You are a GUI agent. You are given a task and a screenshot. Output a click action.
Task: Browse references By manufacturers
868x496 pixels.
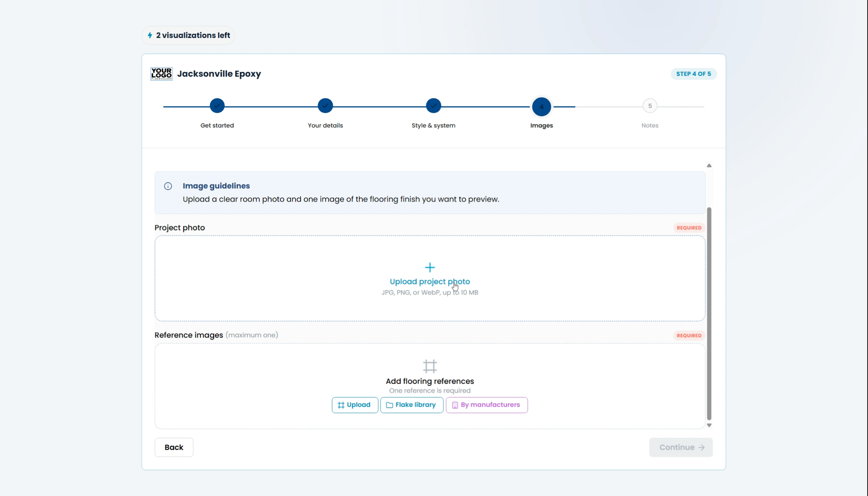pos(487,405)
